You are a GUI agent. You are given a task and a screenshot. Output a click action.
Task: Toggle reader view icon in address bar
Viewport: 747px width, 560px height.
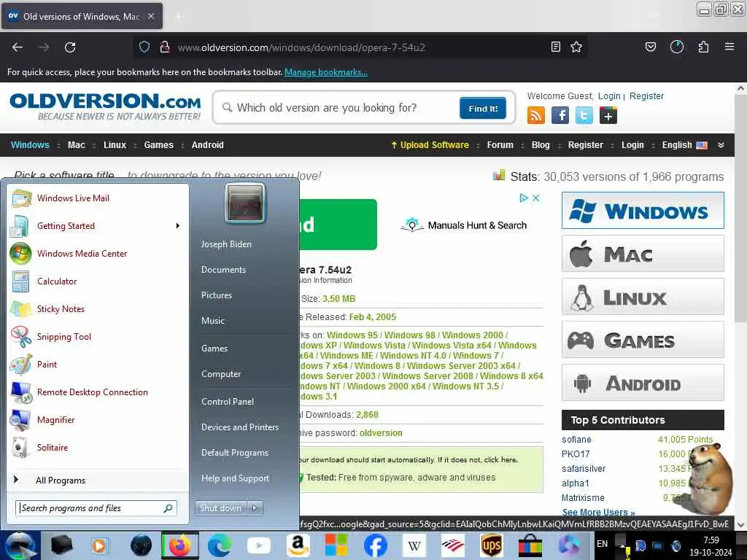pyautogui.click(x=555, y=47)
